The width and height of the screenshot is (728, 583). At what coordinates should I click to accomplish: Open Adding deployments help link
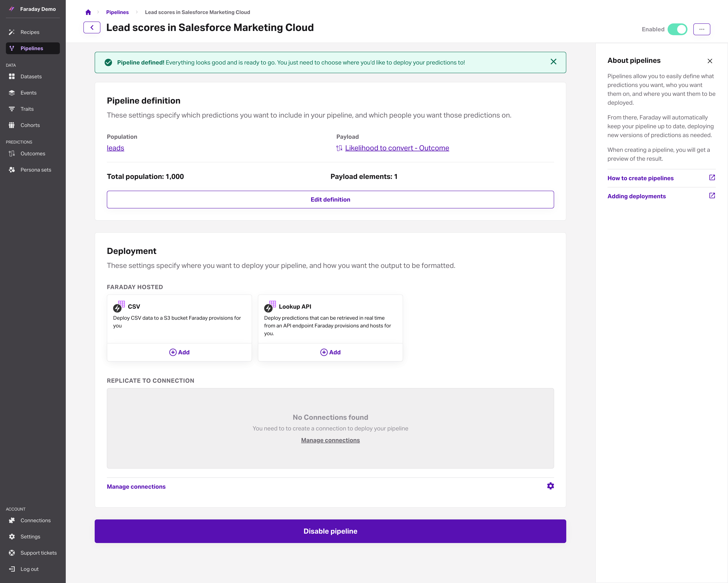636,196
